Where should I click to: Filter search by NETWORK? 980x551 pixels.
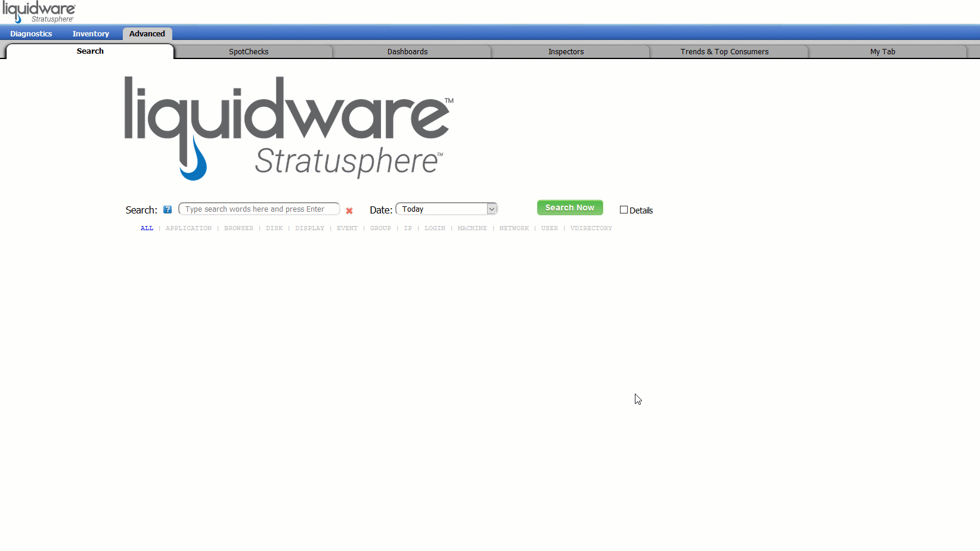point(514,228)
